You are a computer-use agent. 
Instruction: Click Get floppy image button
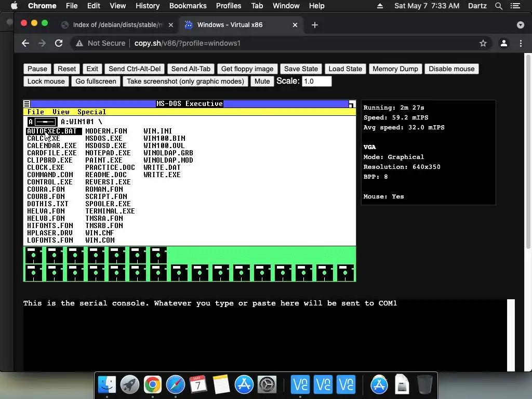click(247, 69)
